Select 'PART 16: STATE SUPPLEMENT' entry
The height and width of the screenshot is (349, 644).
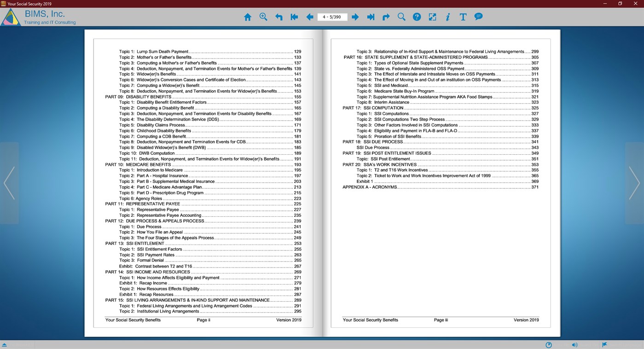[441, 57]
